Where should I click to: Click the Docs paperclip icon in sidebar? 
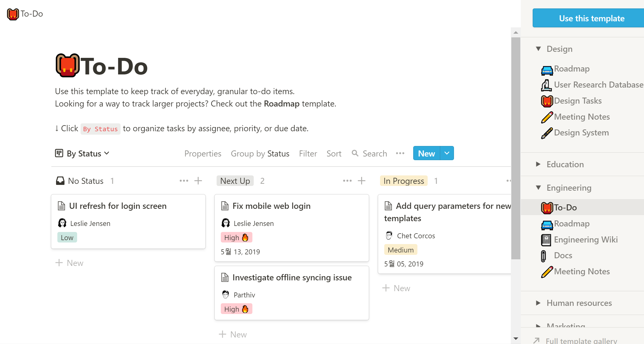(543, 256)
